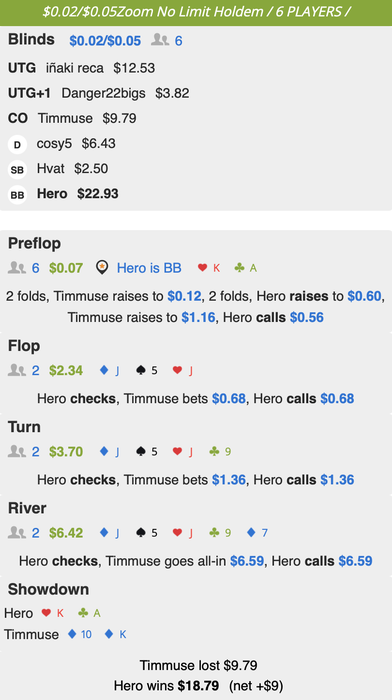Image resolution: width=392 pixels, height=700 pixels.
Task: Click the Turn pot $3.70 amount
Action: (66, 452)
